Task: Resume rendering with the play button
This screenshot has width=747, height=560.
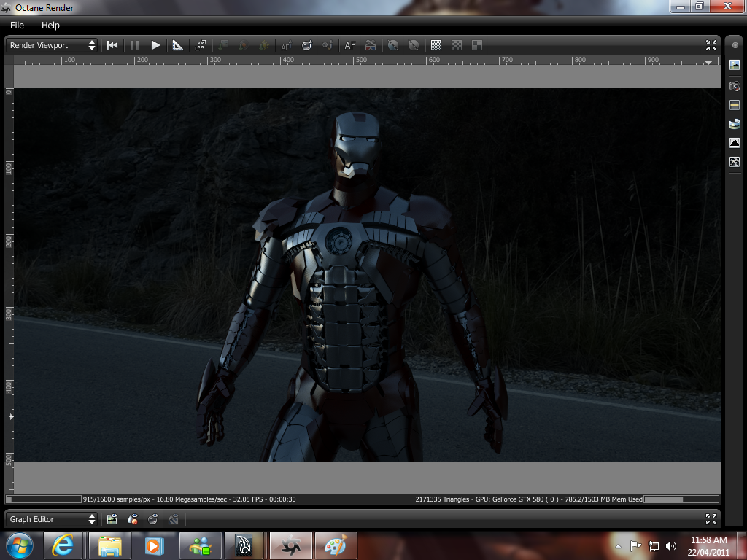Action: coord(155,45)
